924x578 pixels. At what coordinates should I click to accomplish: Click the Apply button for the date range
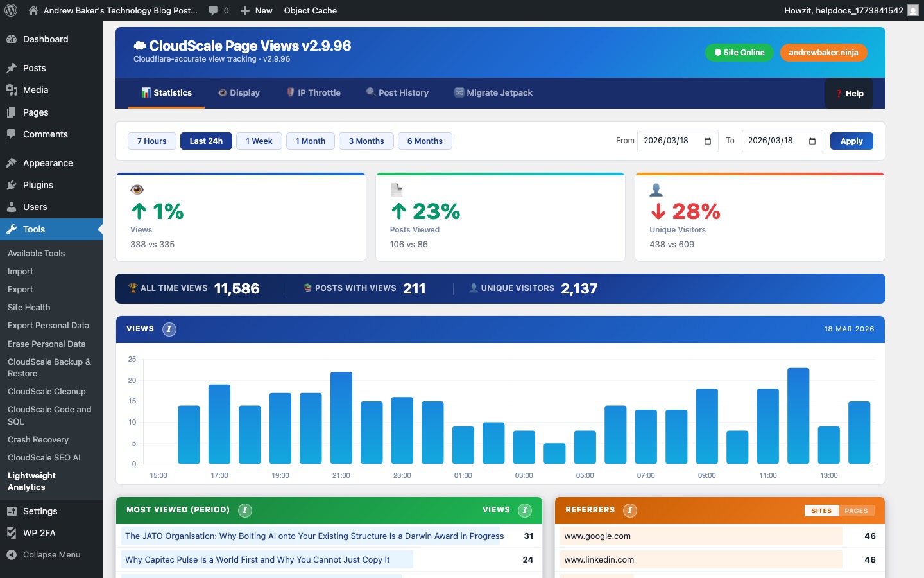[x=851, y=141]
